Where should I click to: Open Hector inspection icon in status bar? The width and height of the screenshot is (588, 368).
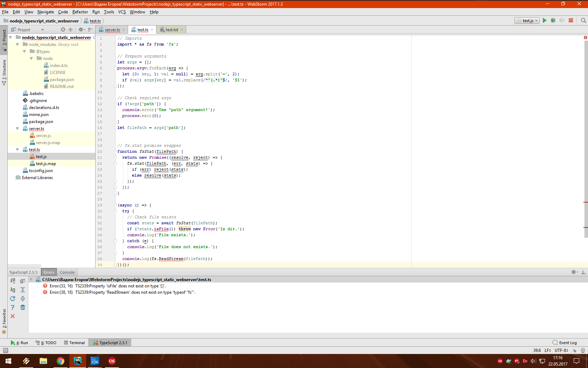click(583, 350)
